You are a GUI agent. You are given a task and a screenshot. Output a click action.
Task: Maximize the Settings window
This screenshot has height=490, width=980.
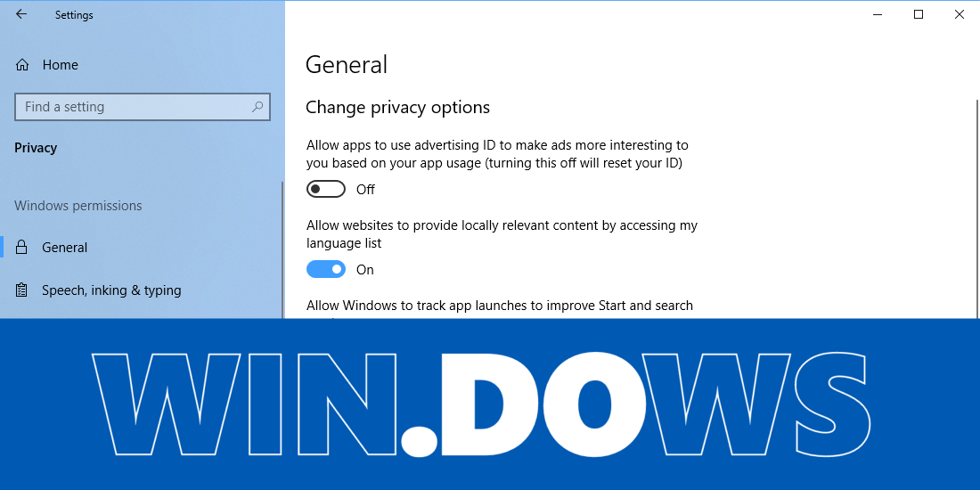[x=919, y=14]
